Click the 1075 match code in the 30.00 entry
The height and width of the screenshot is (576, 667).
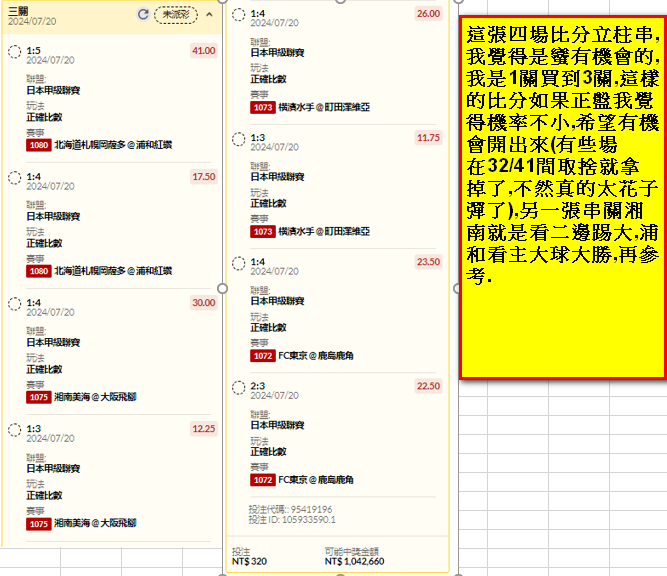pos(39,397)
